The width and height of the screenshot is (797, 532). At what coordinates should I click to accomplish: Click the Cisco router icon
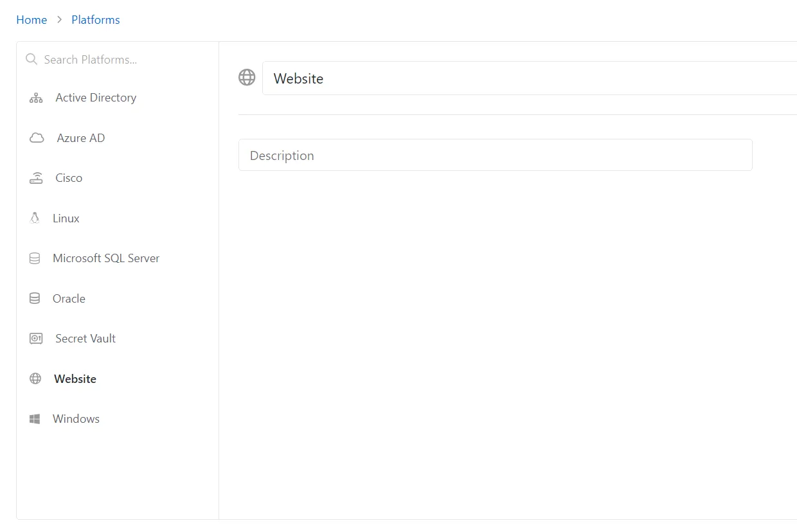[x=36, y=178]
